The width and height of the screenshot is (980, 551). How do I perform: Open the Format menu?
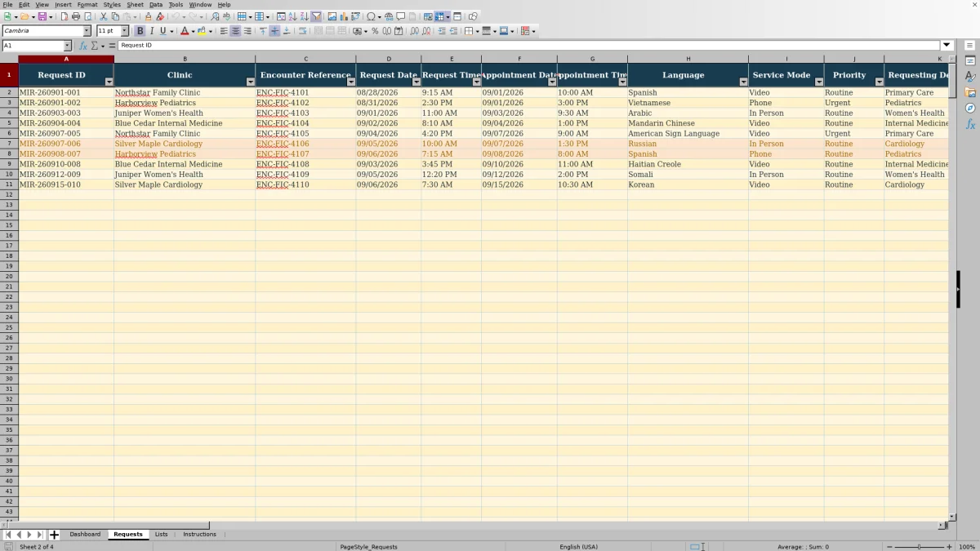point(87,5)
